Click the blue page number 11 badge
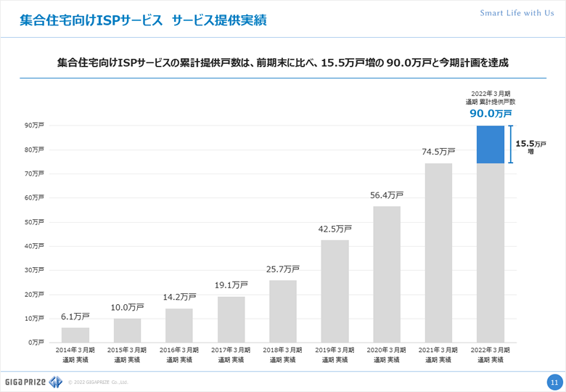Screen dimensions: 566x392 pyautogui.click(x=554, y=382)
